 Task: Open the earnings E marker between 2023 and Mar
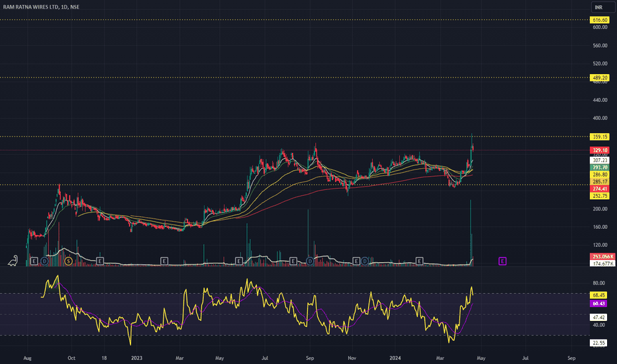164,261
